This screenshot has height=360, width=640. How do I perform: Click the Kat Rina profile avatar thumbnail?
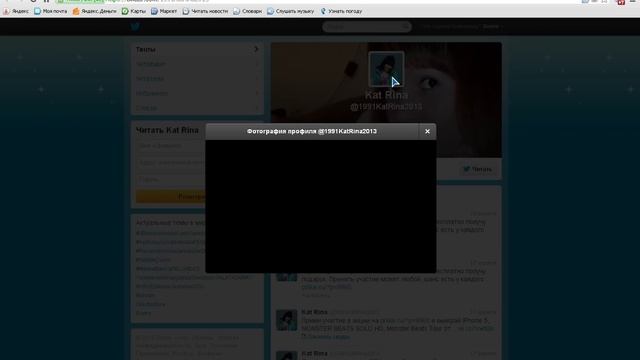pyautogui.click(x=386, y=69)
